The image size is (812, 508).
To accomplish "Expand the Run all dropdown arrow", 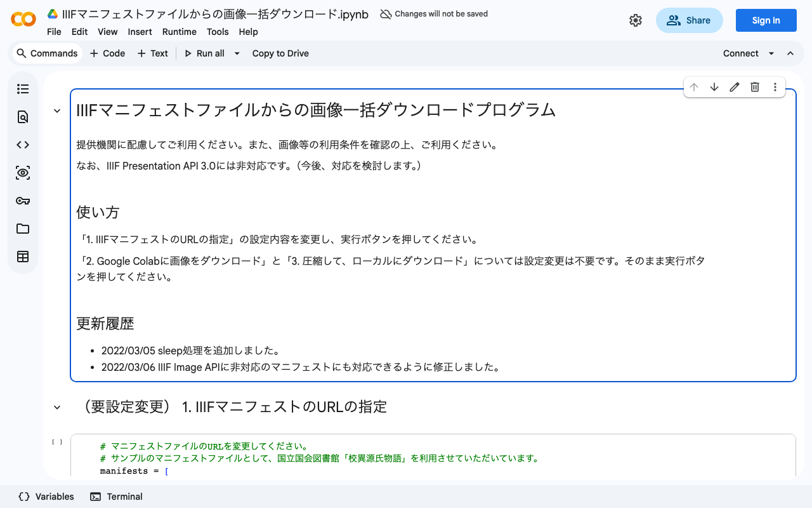I will [x=237, y=53].
